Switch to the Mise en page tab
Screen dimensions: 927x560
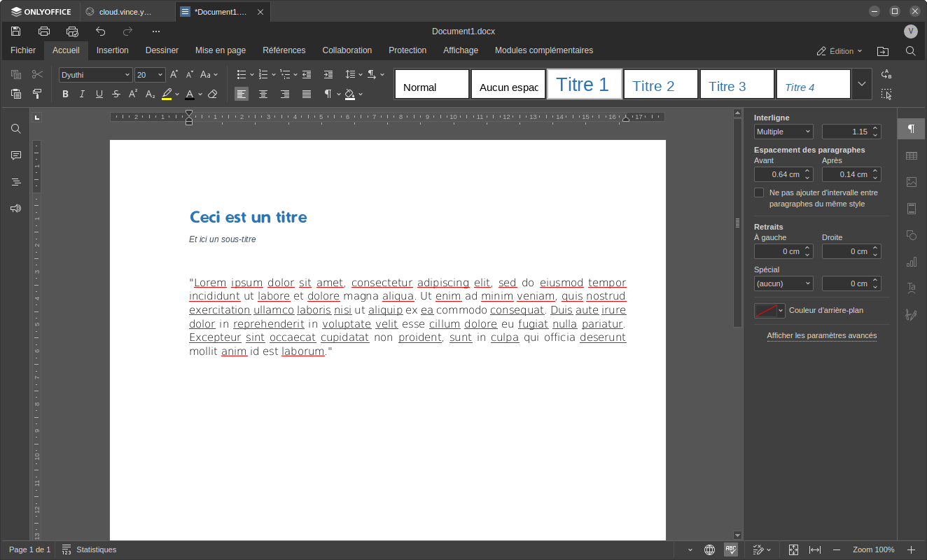tap(221, 50)
